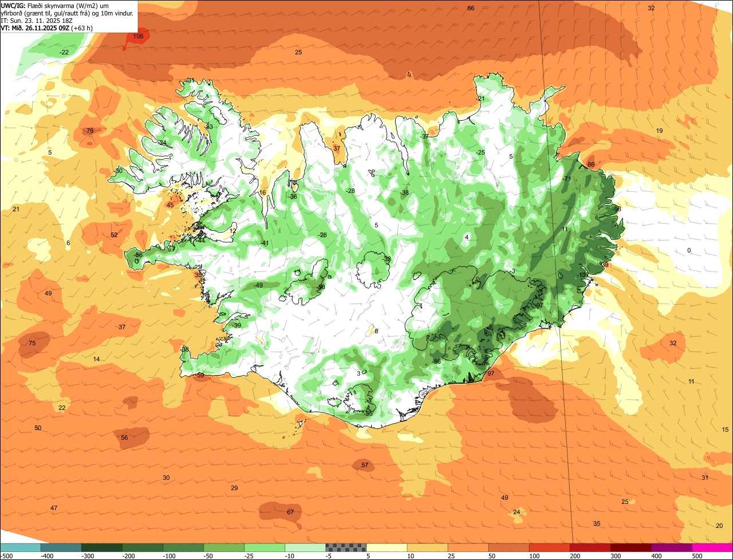Pick the -200 to -100 green legend swatch
Screen dimensions: 733x560
(x=143, y=547)
